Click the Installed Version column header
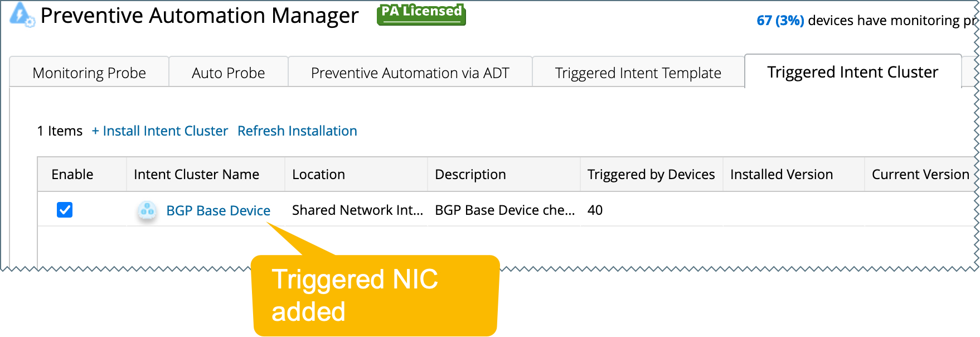The image size is (980, 337). point(781,175)
